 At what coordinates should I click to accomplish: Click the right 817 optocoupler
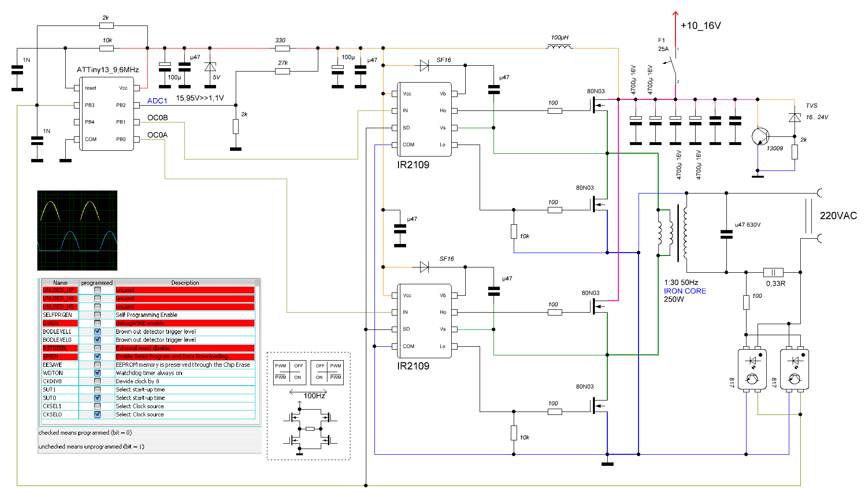[795, 369]
